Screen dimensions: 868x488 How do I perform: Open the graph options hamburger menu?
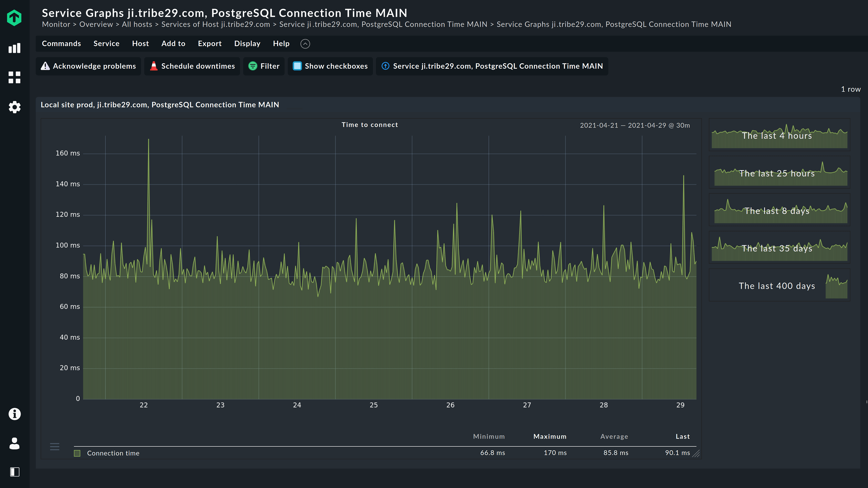coord(54,447)
